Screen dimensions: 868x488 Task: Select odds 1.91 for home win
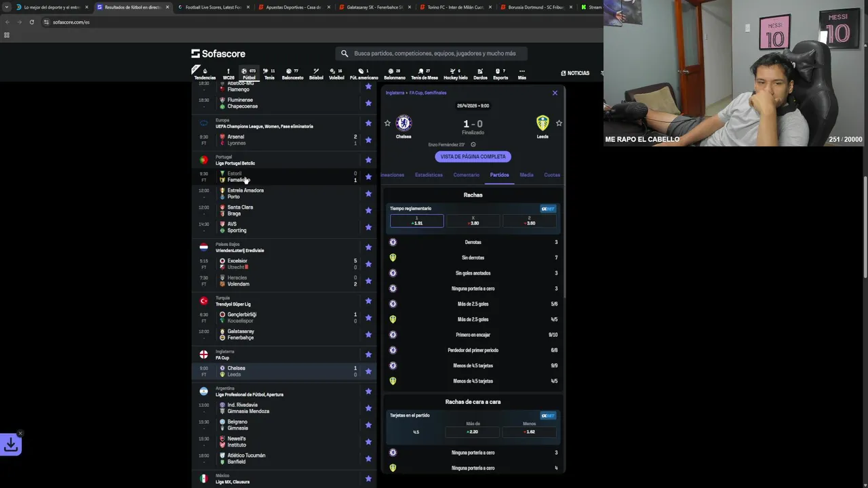tap(416, 221)
